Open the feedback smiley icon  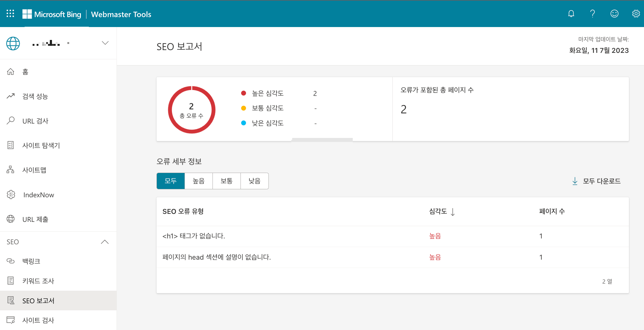614,14
